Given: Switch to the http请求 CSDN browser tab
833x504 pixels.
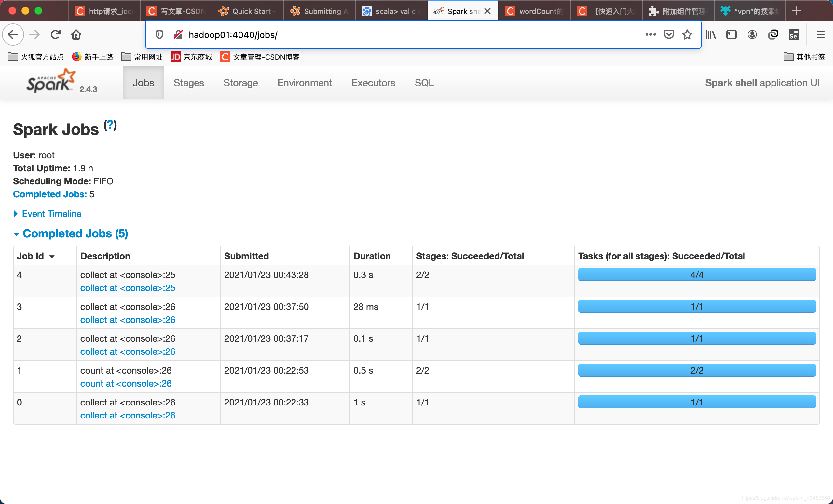Looking at the screenshot, I should [104, 11].
